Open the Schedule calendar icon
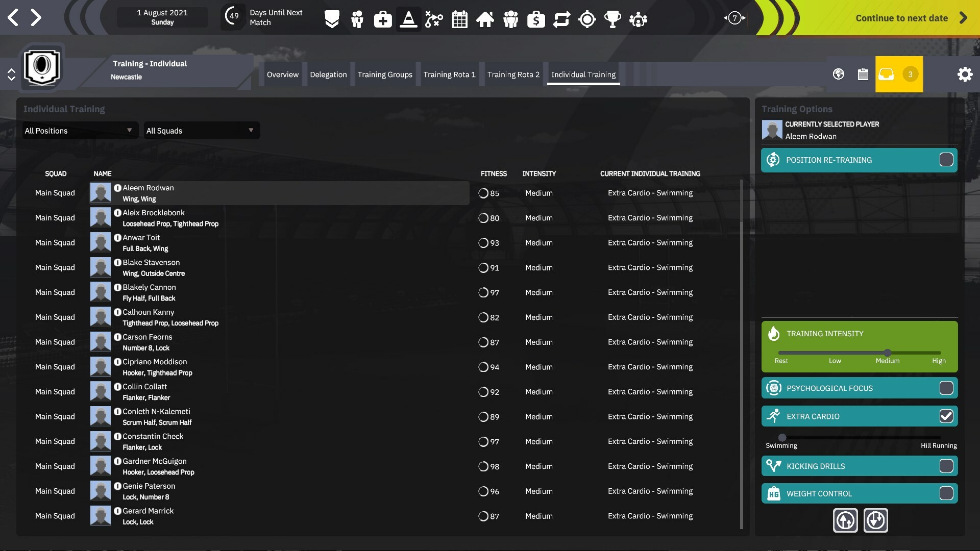The height and width of the screenshot is (551, 980). pos(459,19)
